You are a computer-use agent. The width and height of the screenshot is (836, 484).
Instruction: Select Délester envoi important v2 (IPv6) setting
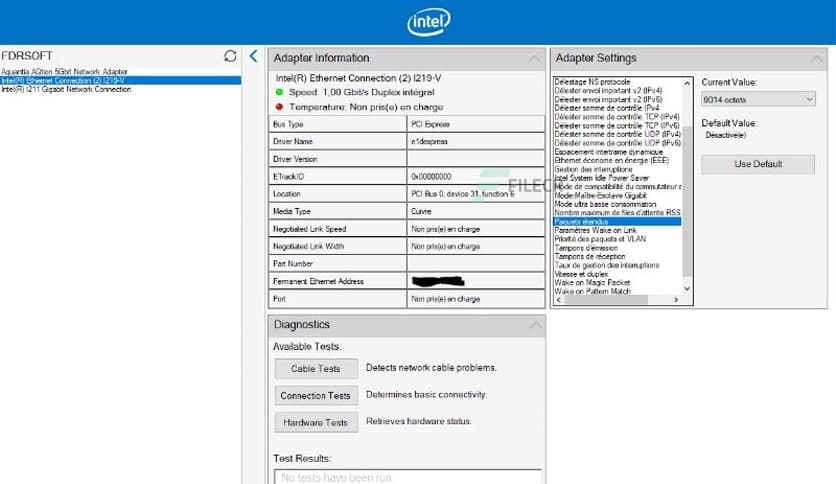[608, 99]
